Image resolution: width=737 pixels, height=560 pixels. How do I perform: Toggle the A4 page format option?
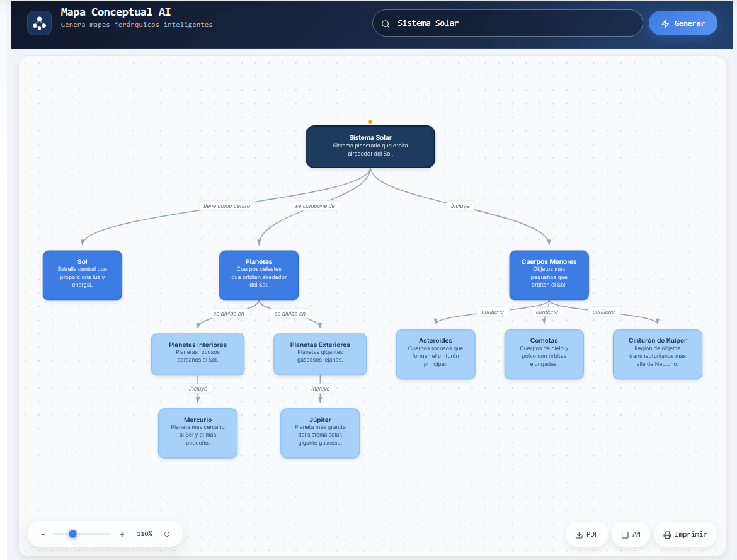(631, 534)
